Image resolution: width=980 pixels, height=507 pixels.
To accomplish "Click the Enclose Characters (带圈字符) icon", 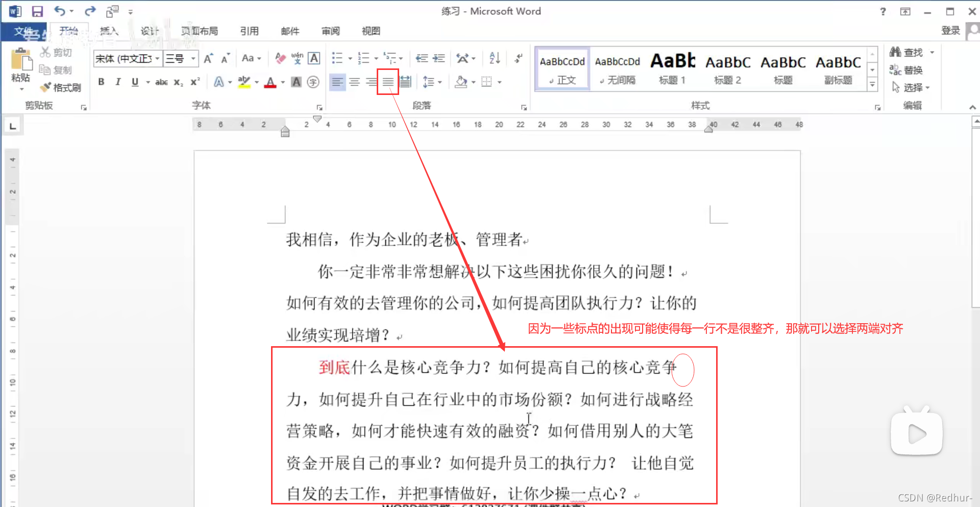I will [x=313, y=82].
